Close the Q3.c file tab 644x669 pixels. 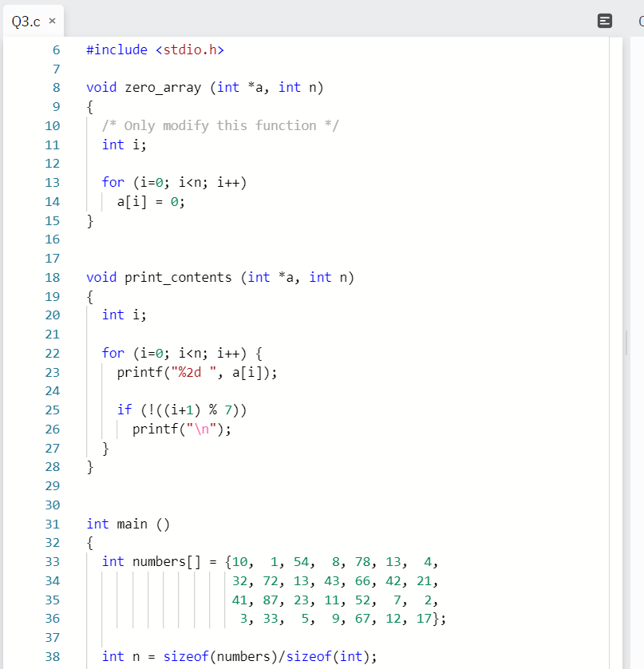pos(52,22)
